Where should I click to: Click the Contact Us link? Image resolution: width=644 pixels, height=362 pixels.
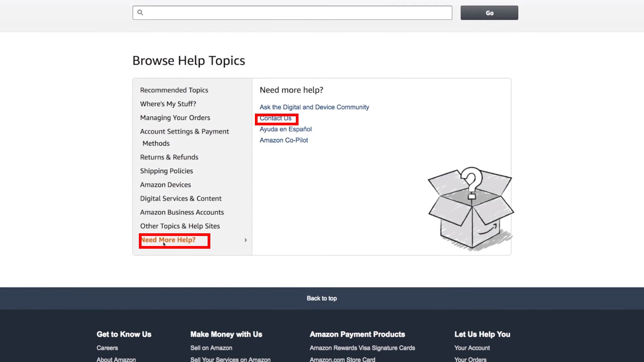pyautogui.click(x=275, y=118)
